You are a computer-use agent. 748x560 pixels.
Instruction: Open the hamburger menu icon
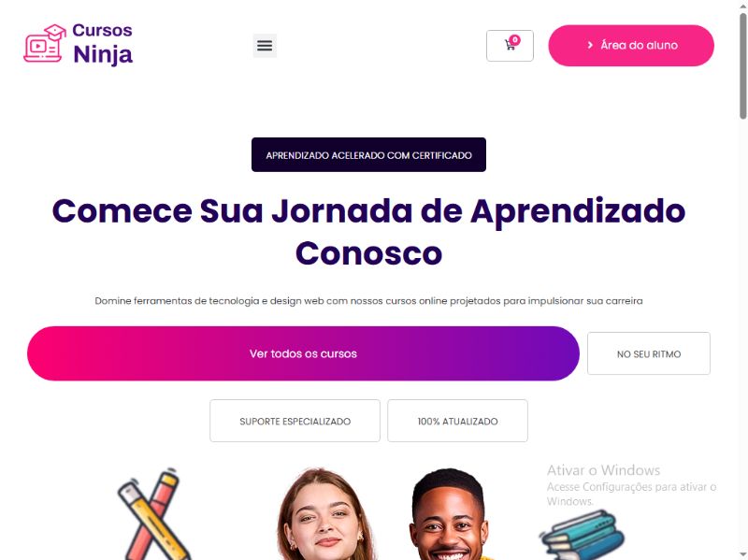tap(265, 45)
